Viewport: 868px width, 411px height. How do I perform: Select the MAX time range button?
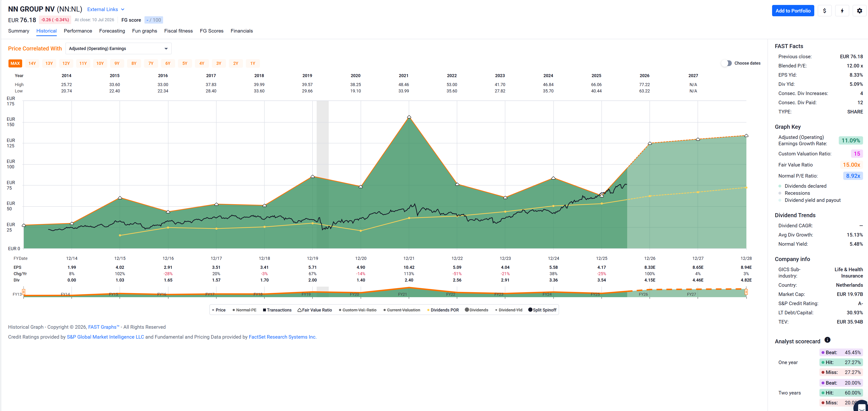(15, 63)
